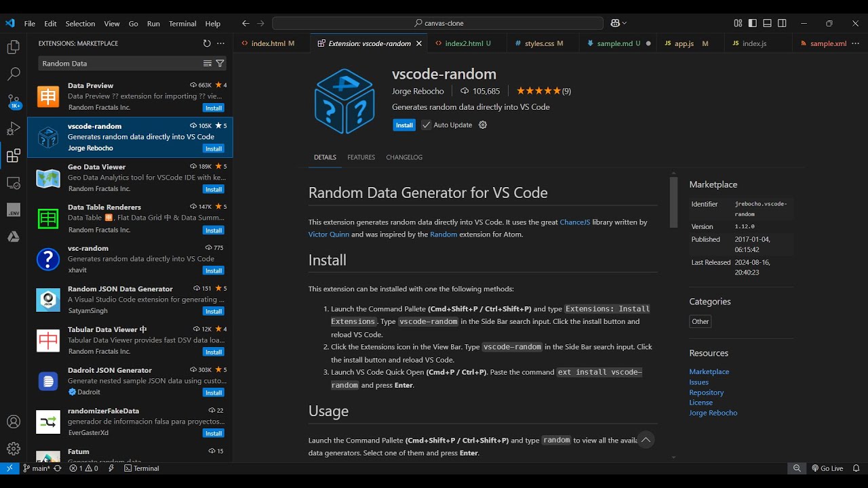
Task: Open the ChanceJS link
Action: tap(574, 222)
